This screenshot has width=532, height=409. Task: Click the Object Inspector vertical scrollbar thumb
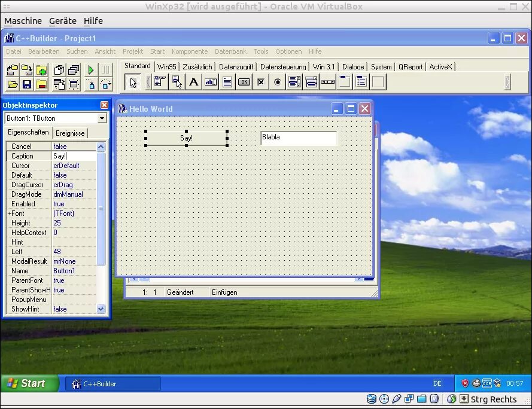click(101, 209)
